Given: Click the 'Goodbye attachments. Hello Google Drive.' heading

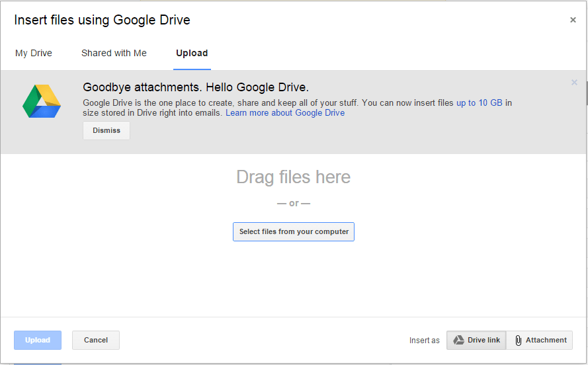Looking at the screenshot, I should click(196, 87).
